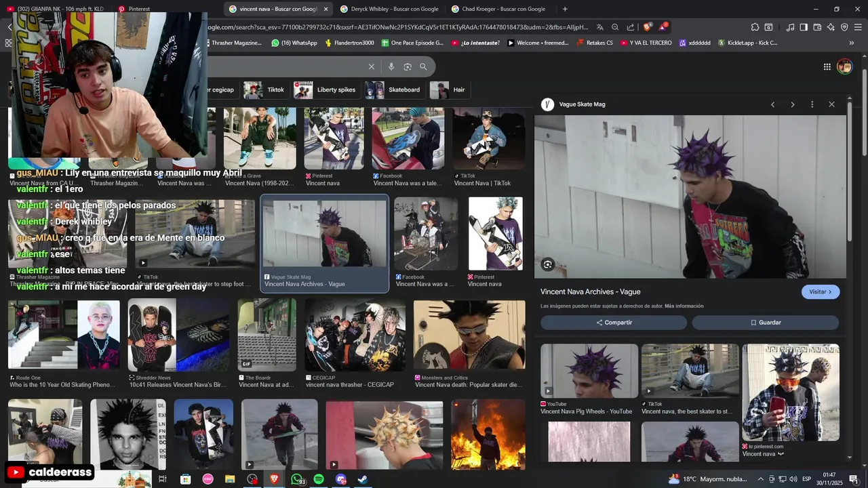The width and height of the screenshot is (868, 488).
Task: Open the Shredder News 10c41 result image
Action: tap(179, 335)
